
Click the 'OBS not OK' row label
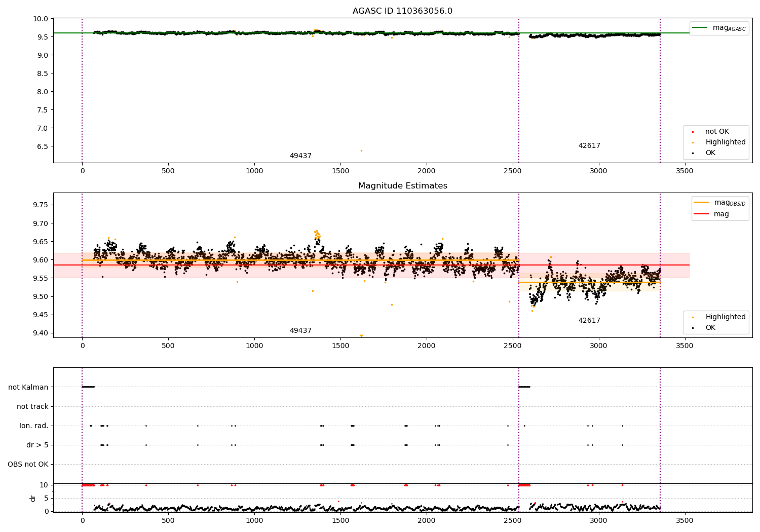28,465
